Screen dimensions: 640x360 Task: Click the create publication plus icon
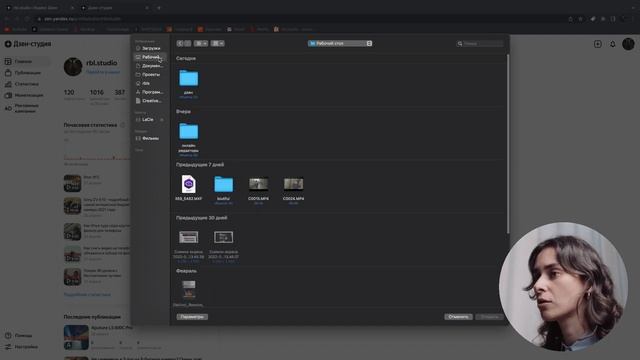(598, 44)
